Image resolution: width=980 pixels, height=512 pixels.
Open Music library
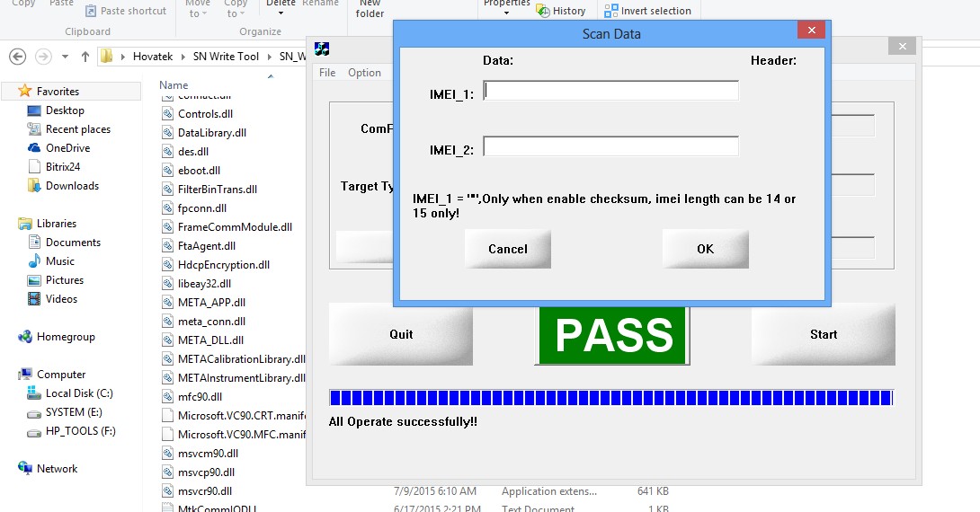pyautogui.click(x=59, y=261)
